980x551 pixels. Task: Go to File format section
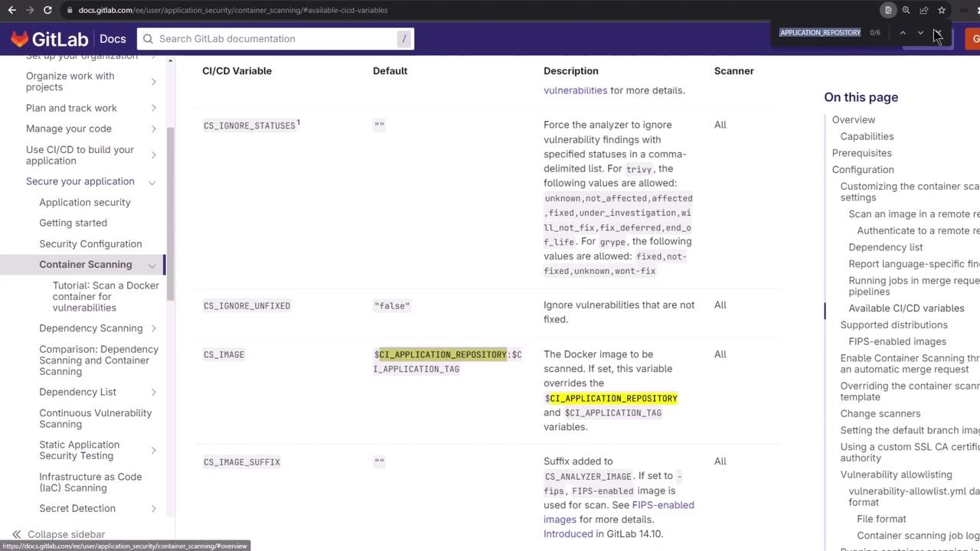pos(881,519)
